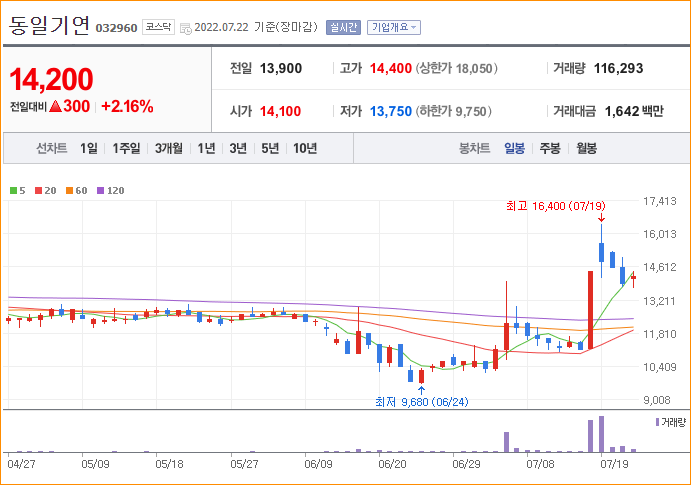Switch to the 월봉 candlestick chart
This screenshot has width=691, height=485.
pyautogui.click(x=586, y=148)
